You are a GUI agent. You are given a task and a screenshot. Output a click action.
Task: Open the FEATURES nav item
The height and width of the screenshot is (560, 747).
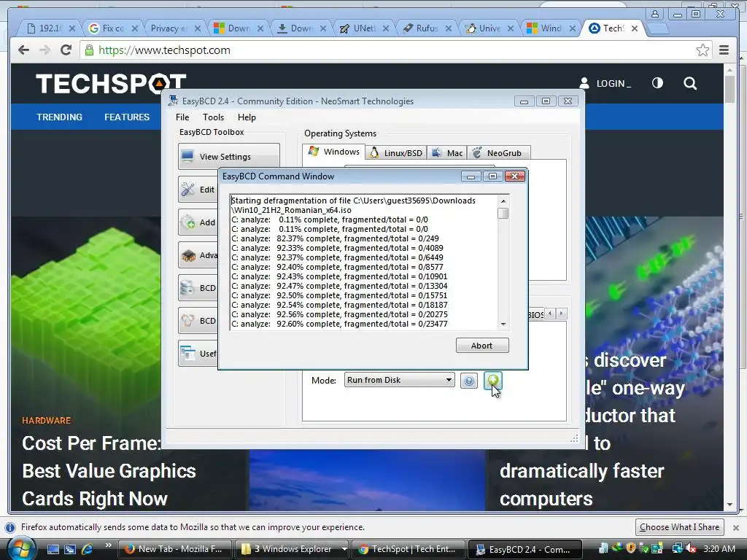coord(127,117)
